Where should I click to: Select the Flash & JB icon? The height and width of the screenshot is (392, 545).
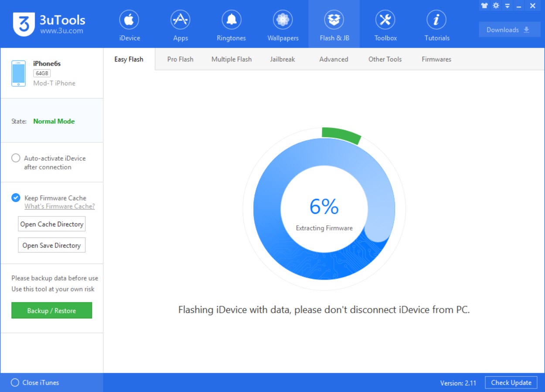click(334, 20)
